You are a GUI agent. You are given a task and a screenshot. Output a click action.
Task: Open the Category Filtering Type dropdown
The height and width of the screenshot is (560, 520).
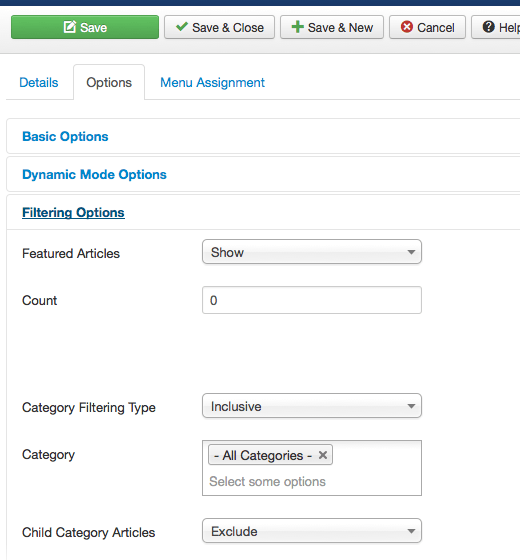point(312,406)
